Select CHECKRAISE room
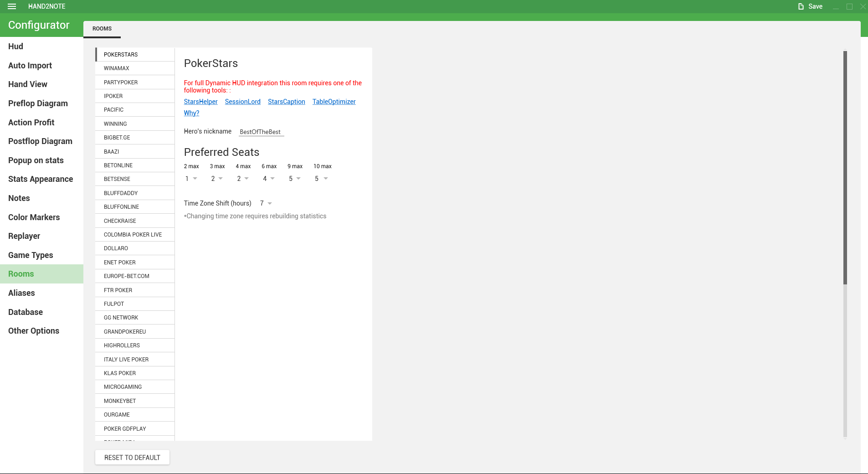 point(135,221)
